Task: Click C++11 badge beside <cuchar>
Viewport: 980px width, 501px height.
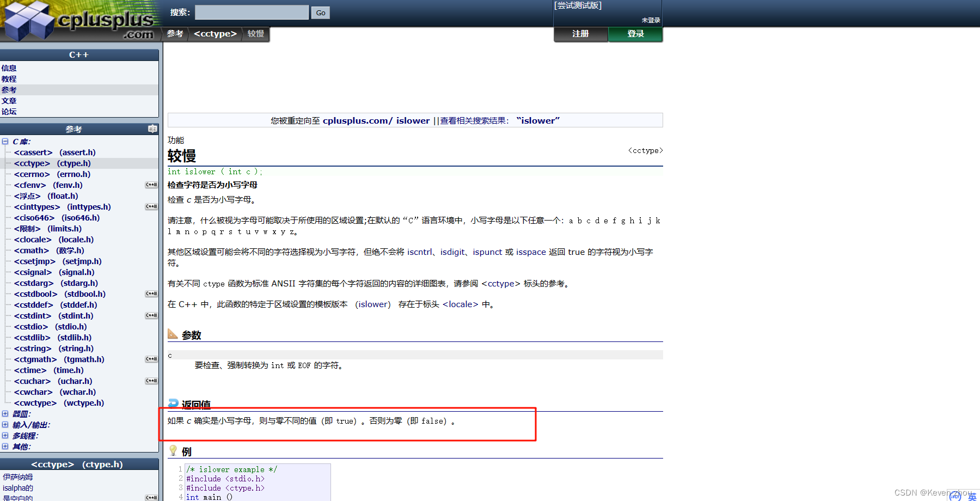Action: click(151, 381)
